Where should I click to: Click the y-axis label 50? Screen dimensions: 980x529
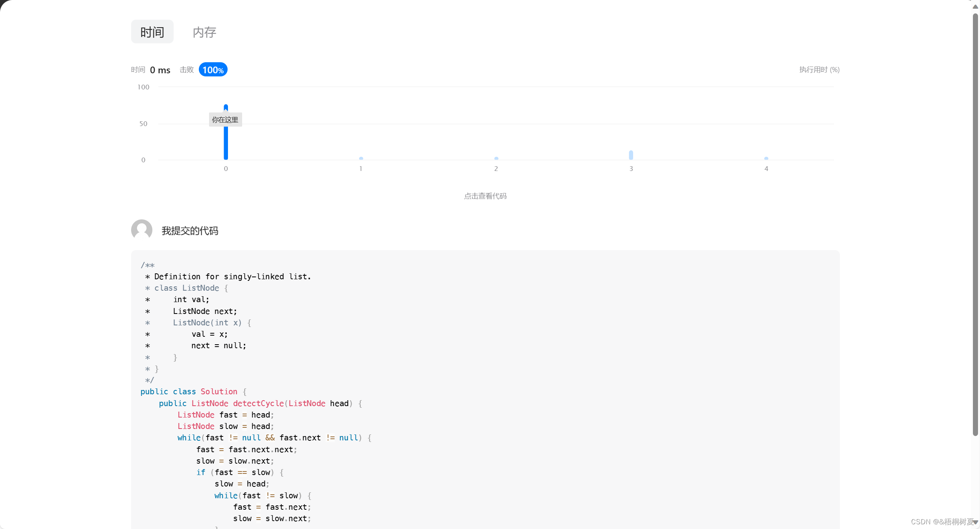pyautogui.click(x=143, y=124)
